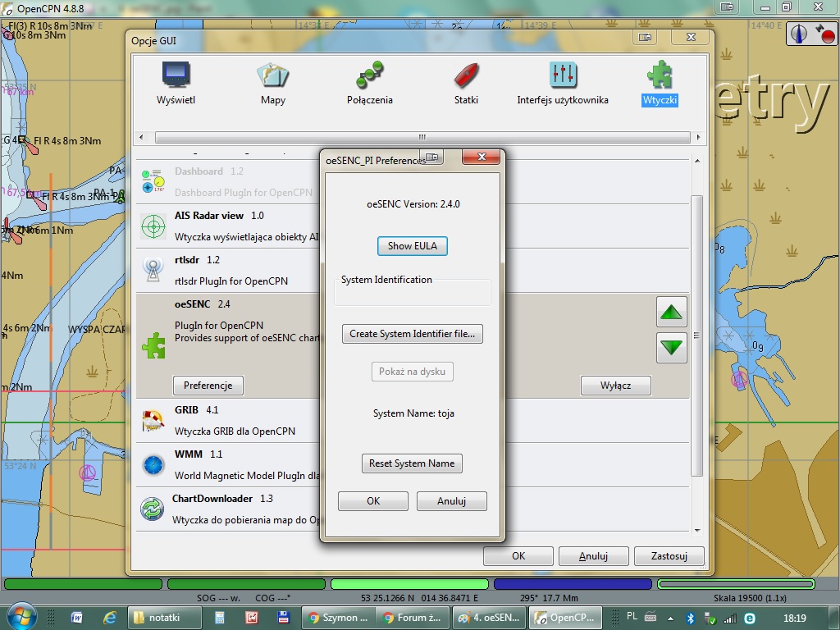Select the dark blue chart bar segment
Screen dimensions: 840x630
(573, 583)
